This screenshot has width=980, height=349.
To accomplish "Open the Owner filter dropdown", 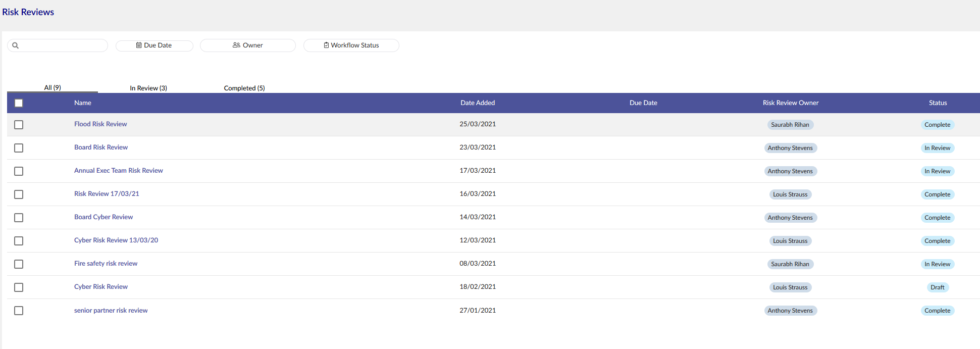I will click(248, 45).
